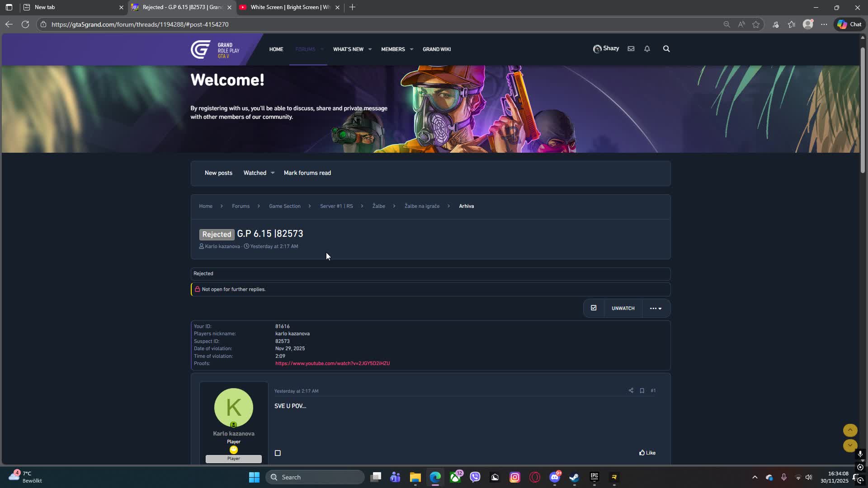
Task: Open the inbox envelope icon in the header
Action: [x=631, y=48]
